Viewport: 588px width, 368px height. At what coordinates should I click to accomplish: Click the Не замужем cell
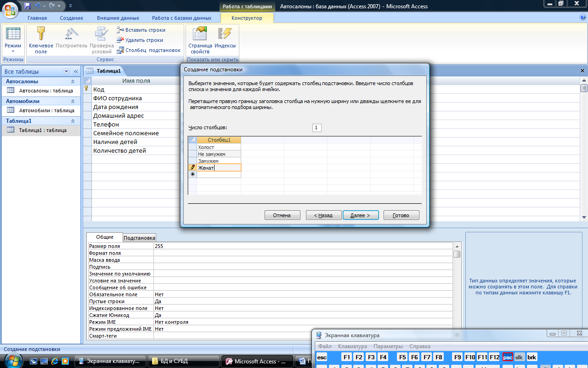(219, 154)
